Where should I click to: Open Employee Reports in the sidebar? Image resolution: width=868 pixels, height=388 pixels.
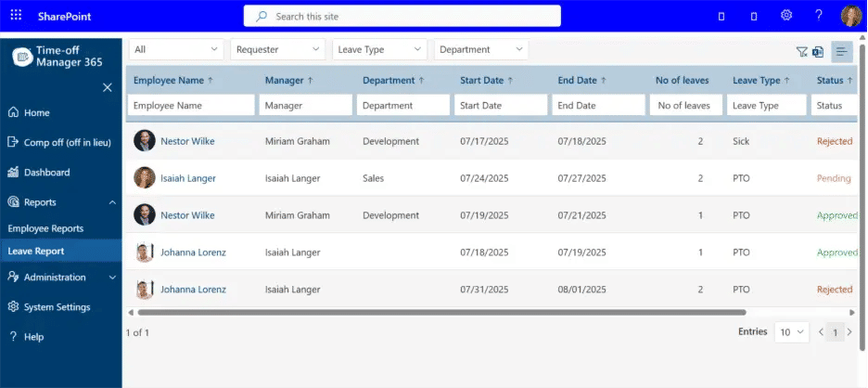pos(45,228)
